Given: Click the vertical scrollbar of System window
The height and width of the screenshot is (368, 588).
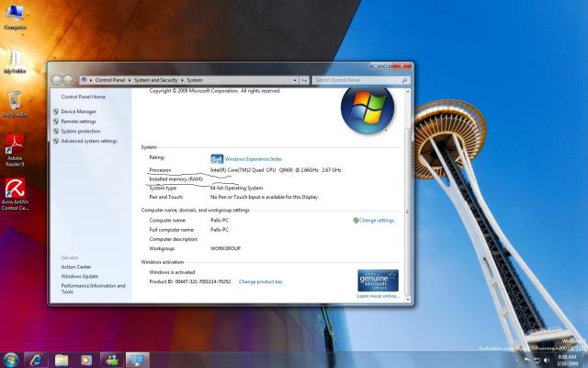Looking at the screenshot, I should tap(408, 195).
